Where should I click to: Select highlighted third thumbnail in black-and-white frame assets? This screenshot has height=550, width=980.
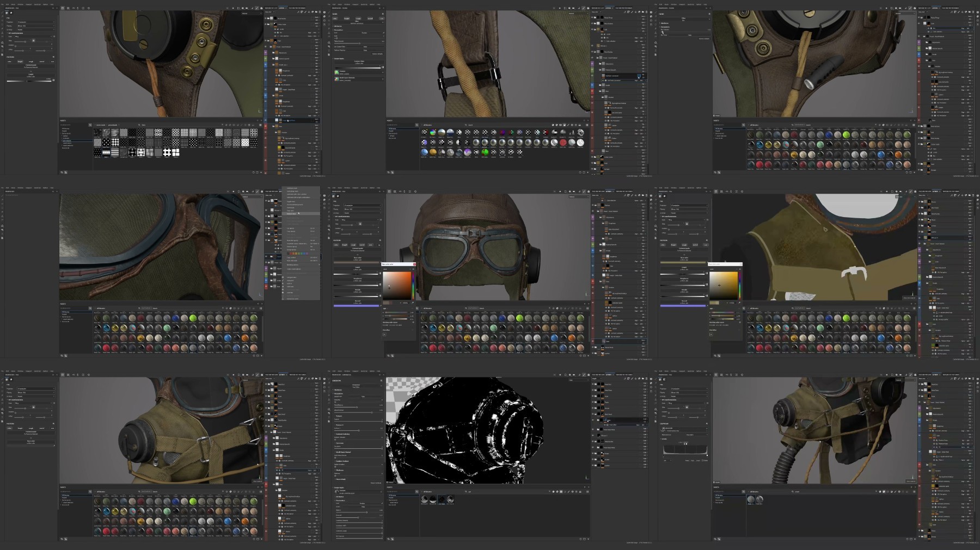click(442, 499)
